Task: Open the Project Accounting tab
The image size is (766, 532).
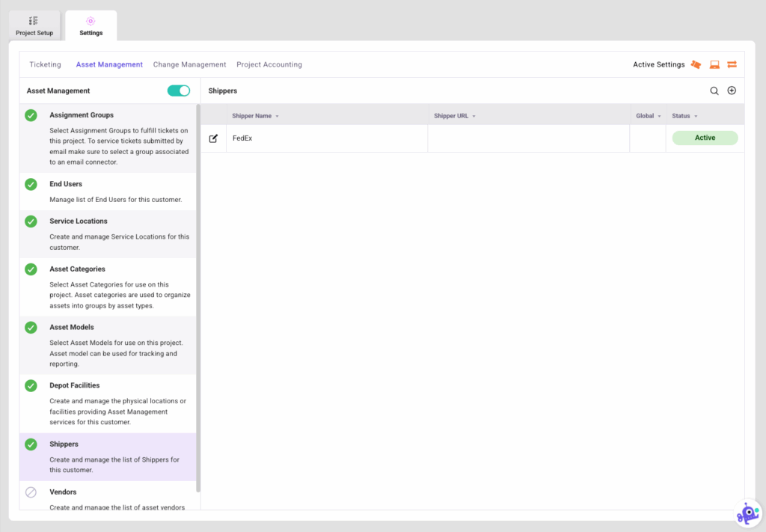Action: point(269,64)
